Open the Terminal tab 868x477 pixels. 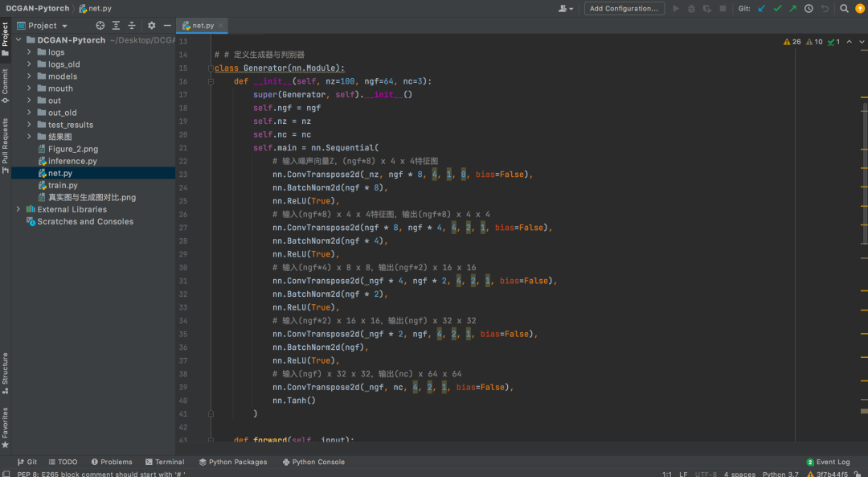point(165,462)
